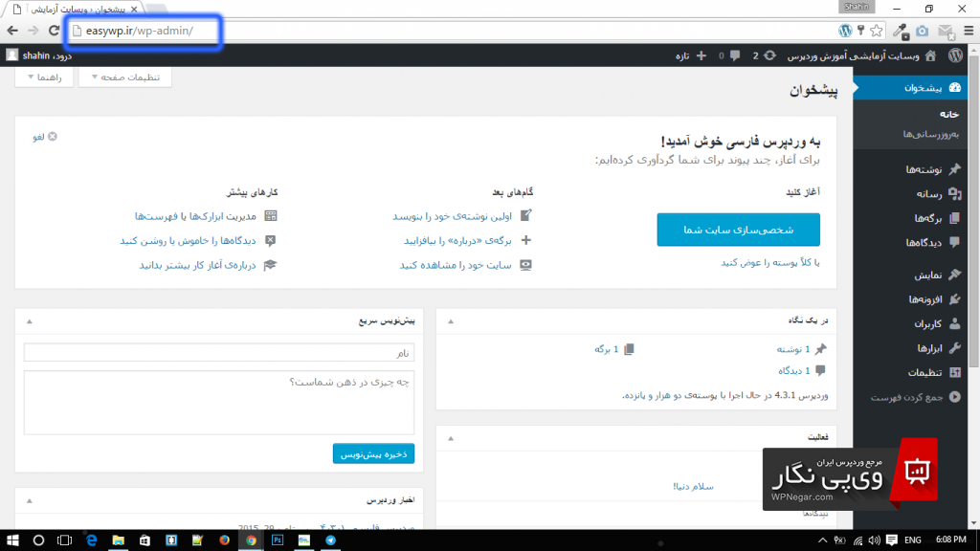This screenshot has height=551, width=980.
Task: Open the افزونه‌ها plugins menu
Action: [x=925, y=299]
